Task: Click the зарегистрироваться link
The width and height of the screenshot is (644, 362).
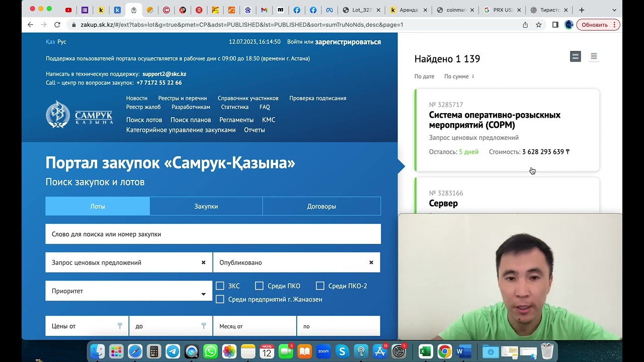Action: point(348,42)
